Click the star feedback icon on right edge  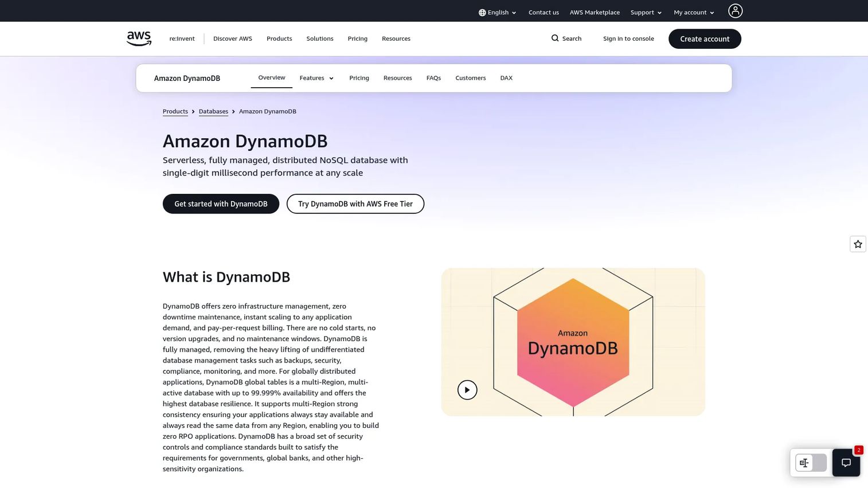pyautogui.click(x=858, y=244)
